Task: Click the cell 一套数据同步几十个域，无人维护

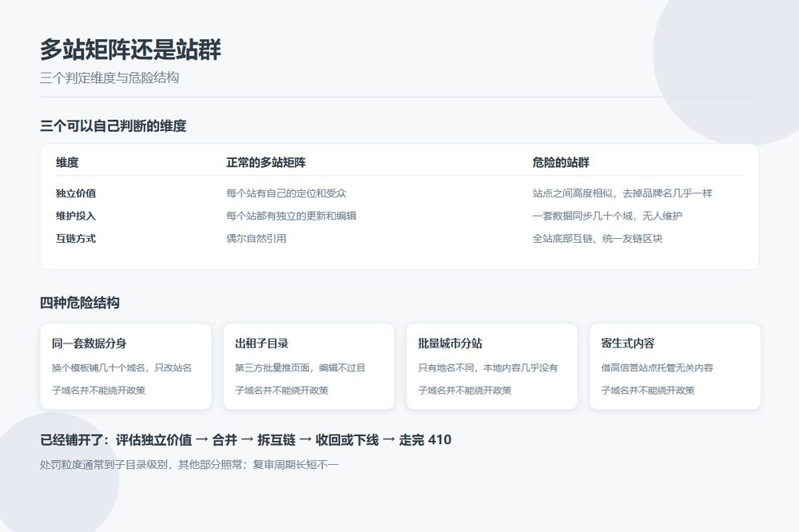Action: tap(607, 216)
